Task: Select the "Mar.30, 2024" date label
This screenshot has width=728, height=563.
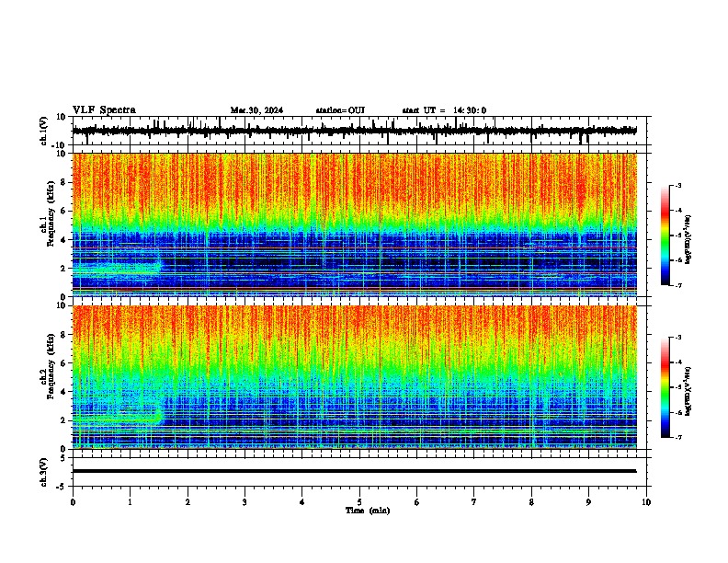Action: point(256,110)
